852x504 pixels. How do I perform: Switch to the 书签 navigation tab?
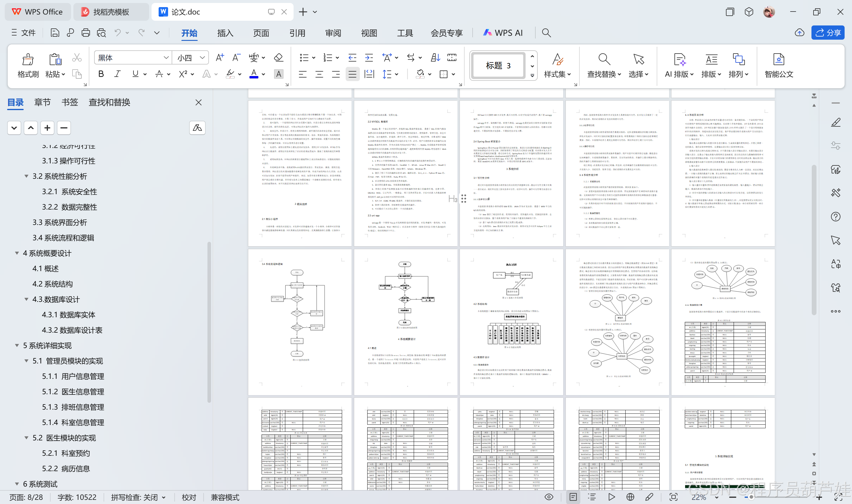pyautogui.click(x=70, y=102)
